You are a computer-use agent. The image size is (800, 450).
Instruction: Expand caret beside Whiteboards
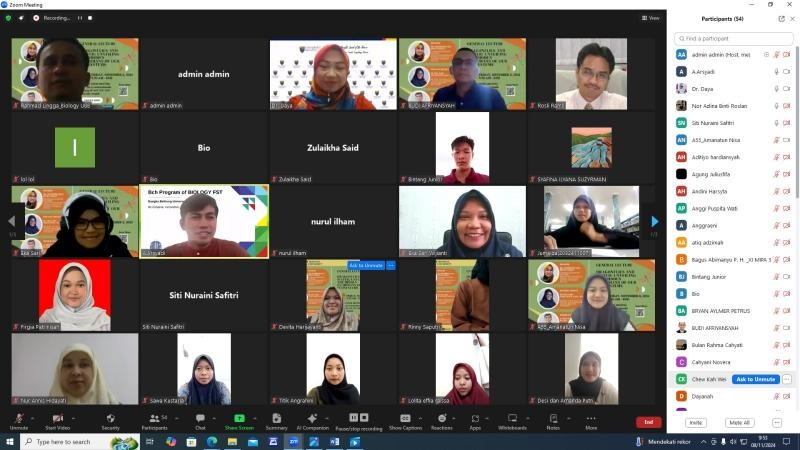tap(528, 418)
